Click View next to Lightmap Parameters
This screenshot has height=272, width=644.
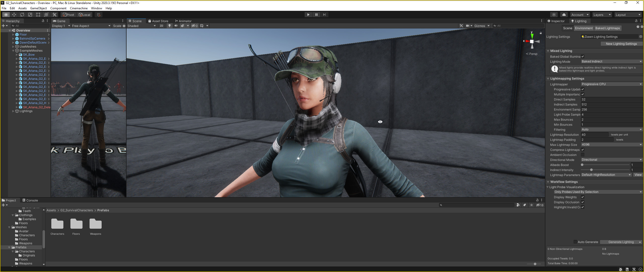pyautogui.click(x=638, y=175)
